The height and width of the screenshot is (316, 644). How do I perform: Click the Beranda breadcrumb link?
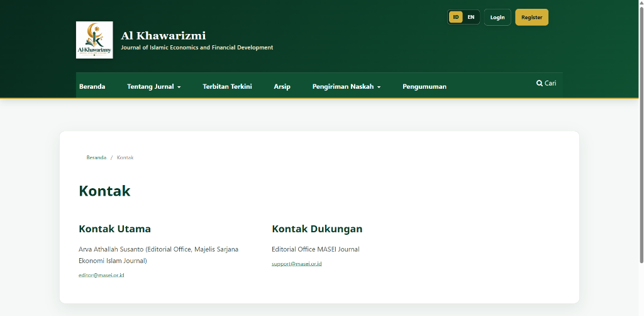point(96,157)
